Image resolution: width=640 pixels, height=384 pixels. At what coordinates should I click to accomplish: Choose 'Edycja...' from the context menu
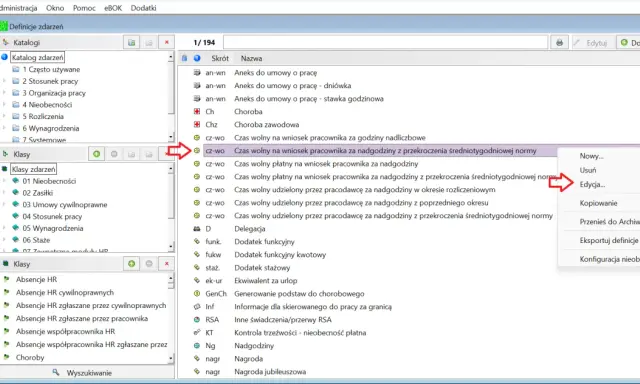[x=592, y=184]
